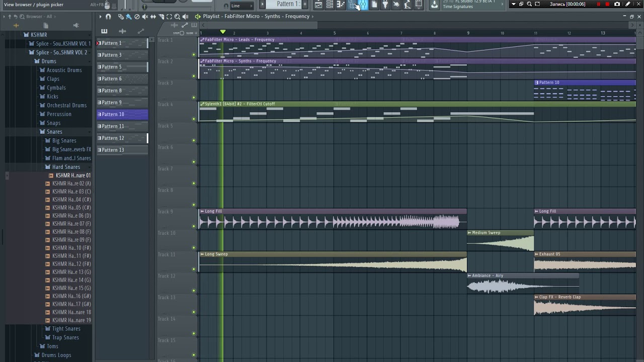
Task: Open the mixer icon in top toolbar
Action: point(363,5)
